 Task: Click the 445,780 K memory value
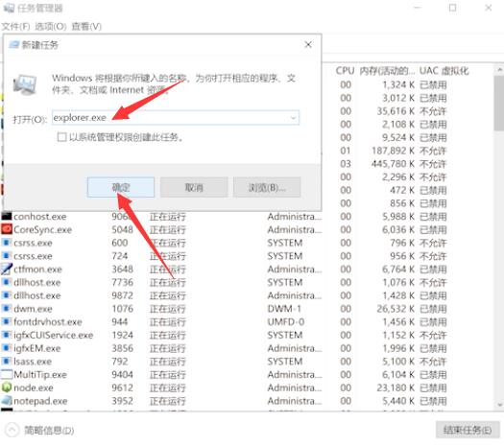pyautogui.click(x=393, y=164)
